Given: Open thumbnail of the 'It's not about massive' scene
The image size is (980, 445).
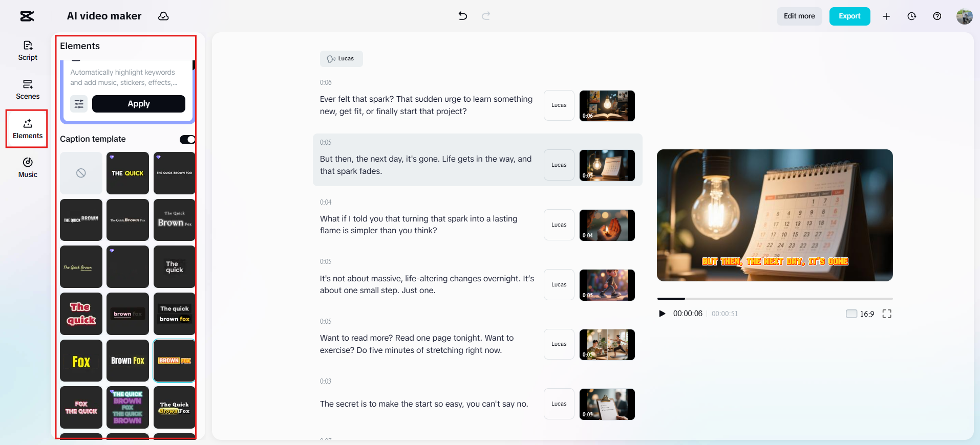Looking at the screenshot, I should click(x=607, y=285).
